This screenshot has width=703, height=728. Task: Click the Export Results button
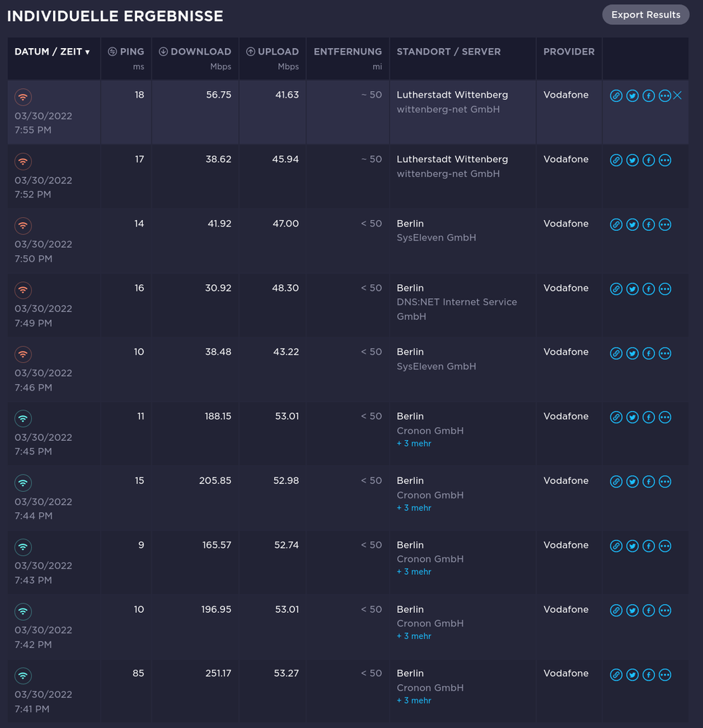click(645, 15)
